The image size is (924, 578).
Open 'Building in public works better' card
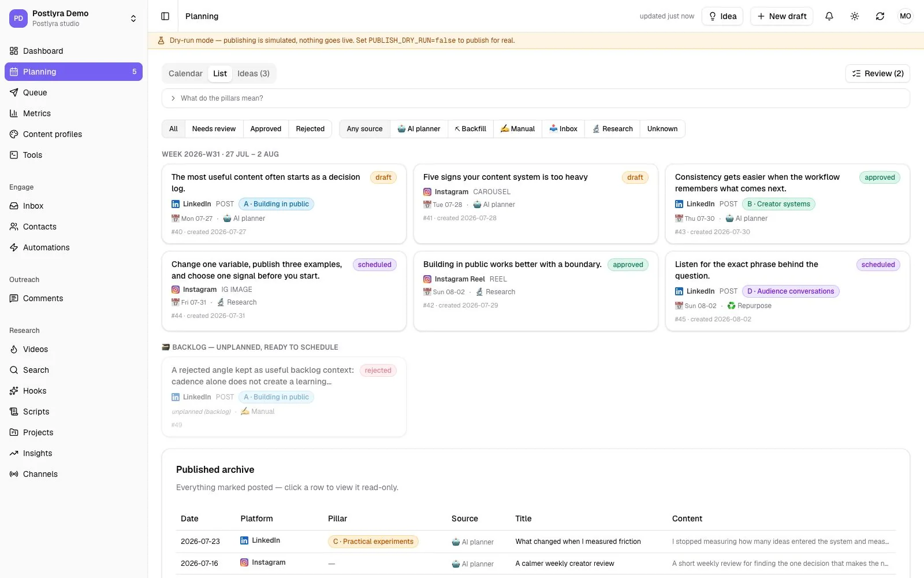click(x=536, y=291)
